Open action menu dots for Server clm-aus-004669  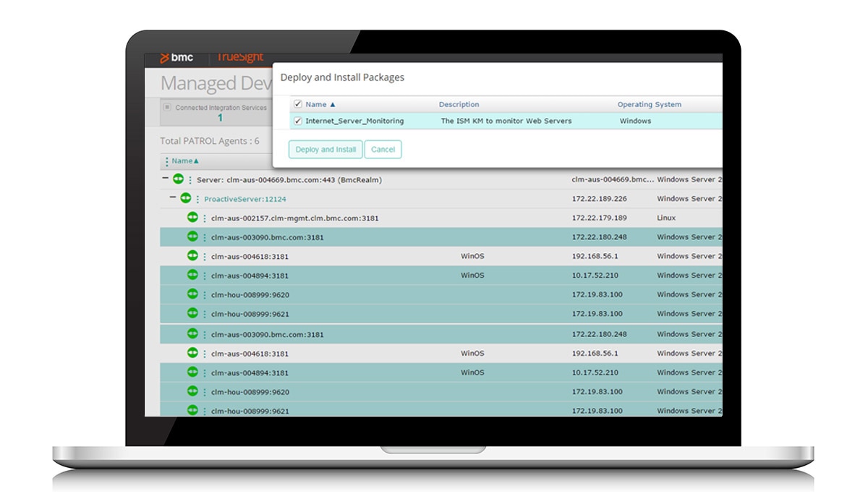click(191, 180)
